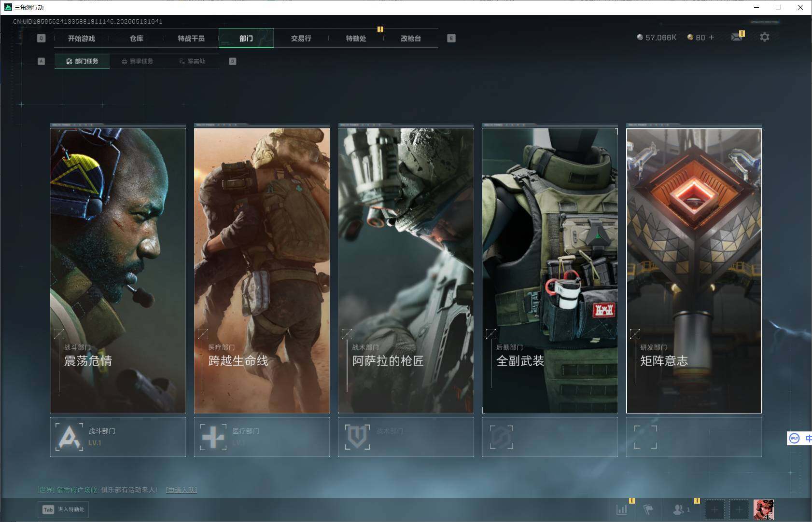This screenshot has width=812, height=522.
Task: Click the empty squad slot beside friends icon
Action: click(715, 509)
